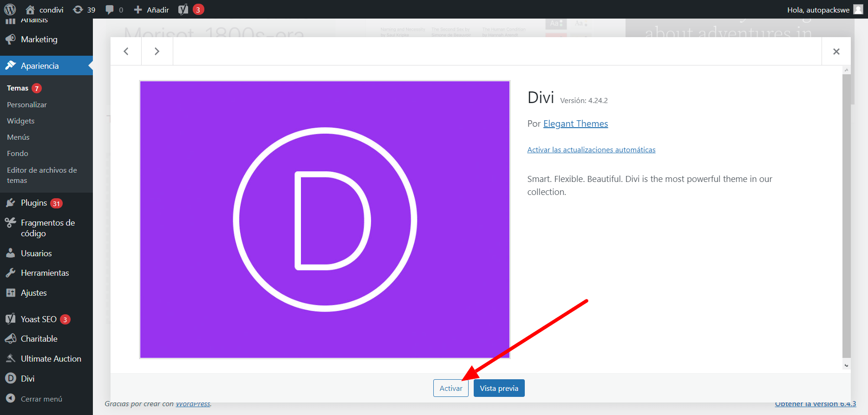This screenshot has height=415, width=868.
Task: Click the Versión: 4.24.2 text
Action: [584, 100]
